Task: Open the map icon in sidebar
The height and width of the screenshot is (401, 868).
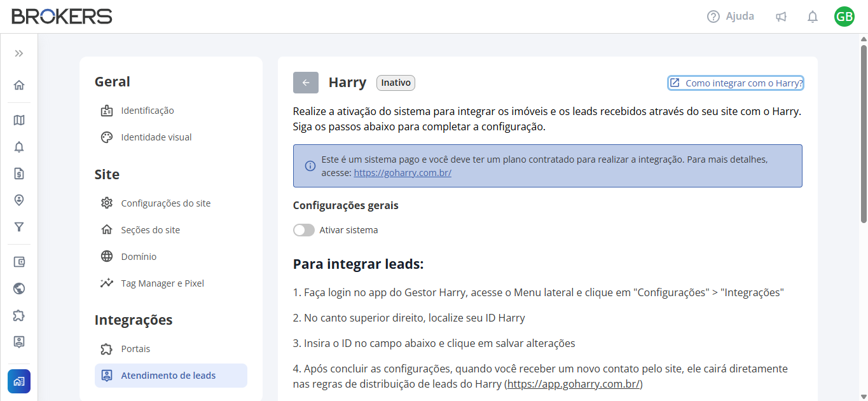Action: (19, 120)
